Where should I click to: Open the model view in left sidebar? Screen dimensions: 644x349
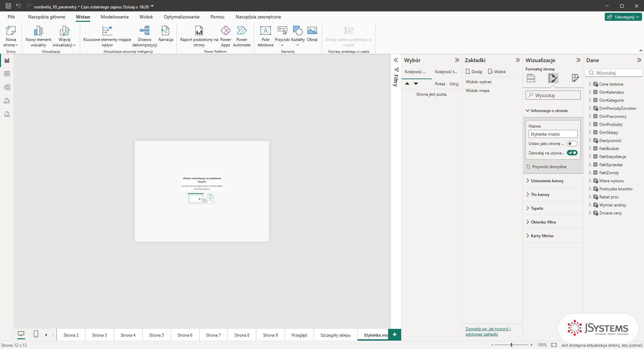click(x=7, y=87)
